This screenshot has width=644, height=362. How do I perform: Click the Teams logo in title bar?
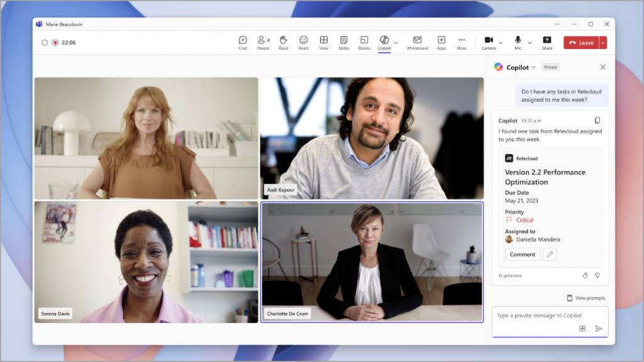pos(39,25)
